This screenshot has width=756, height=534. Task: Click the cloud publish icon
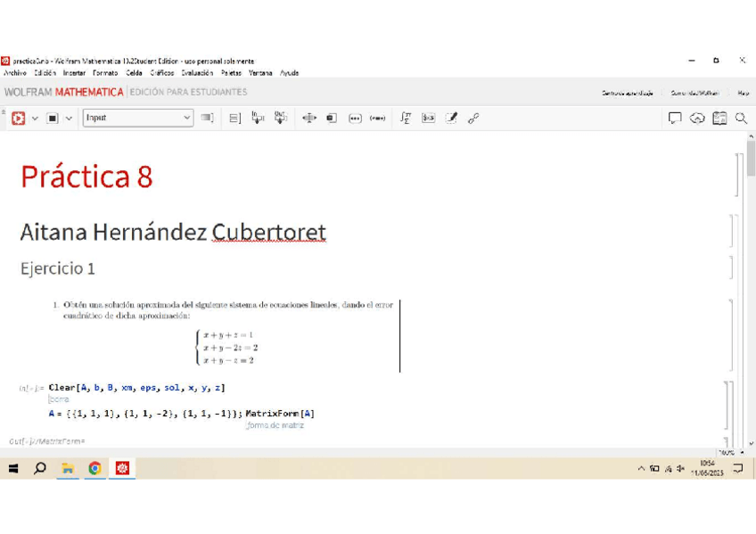point(697,118)
